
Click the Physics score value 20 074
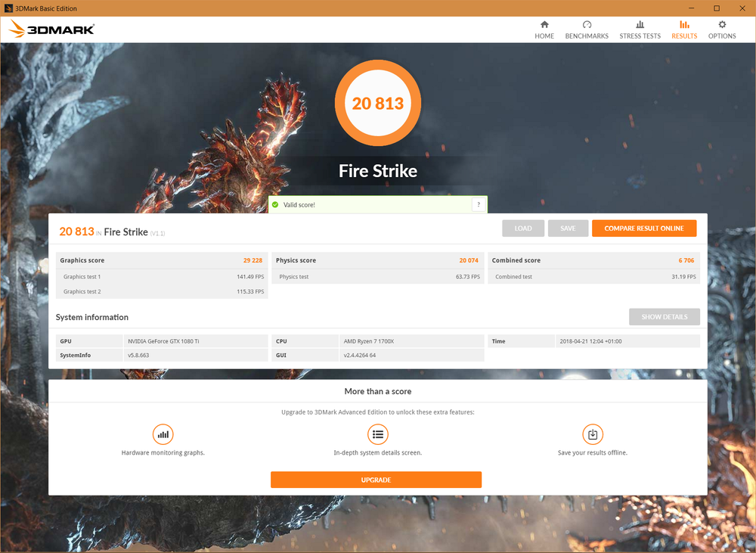tap(469, 259)
